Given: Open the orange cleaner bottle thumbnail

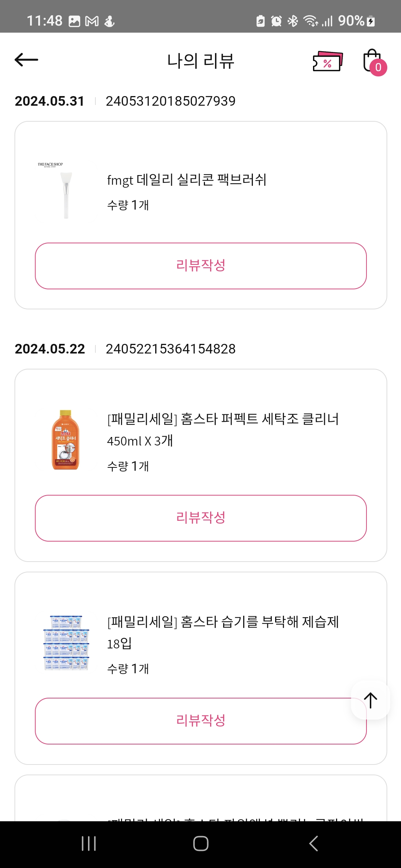Looking at the screenshot, I should 66,440.
